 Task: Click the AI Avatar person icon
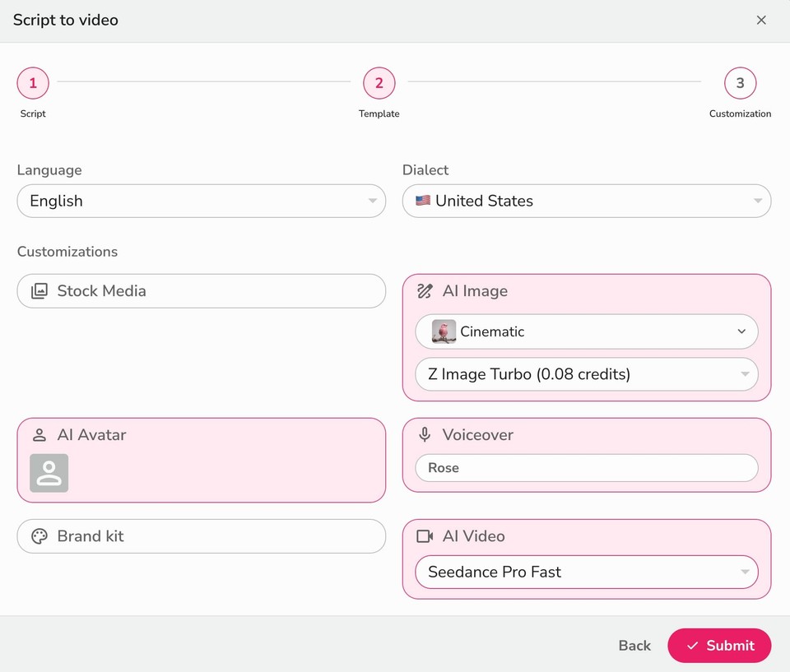coord(39,434)
